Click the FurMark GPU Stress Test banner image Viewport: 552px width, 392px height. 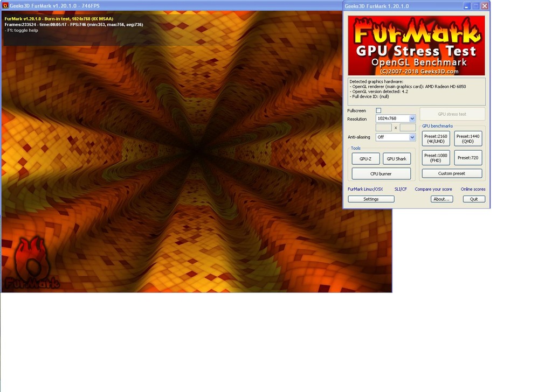click(417, 45)
